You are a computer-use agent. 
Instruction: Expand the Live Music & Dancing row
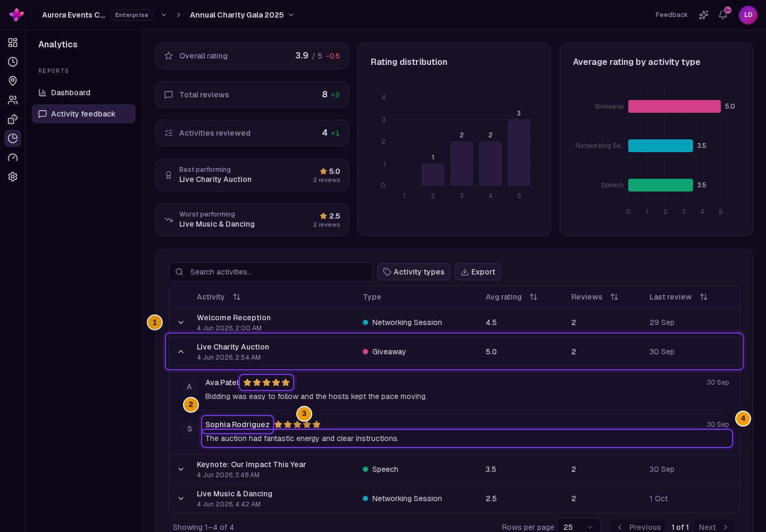click(181, 498)
